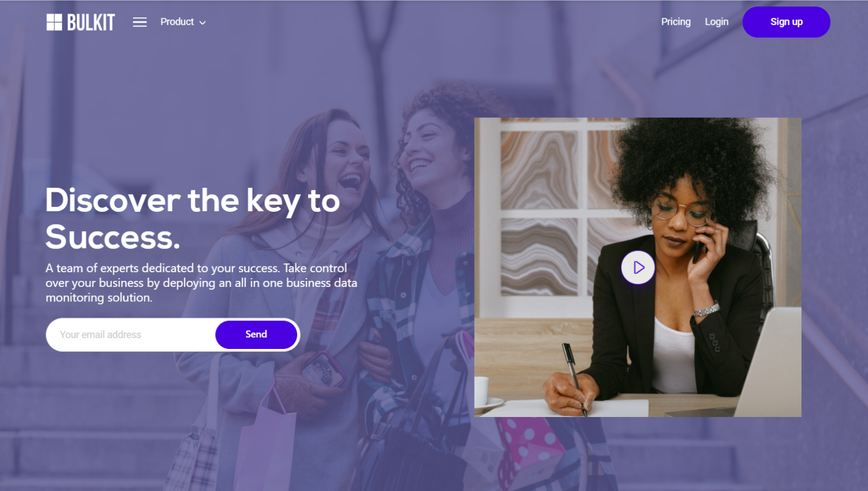Play the video with the round play button

click(638, 267)
